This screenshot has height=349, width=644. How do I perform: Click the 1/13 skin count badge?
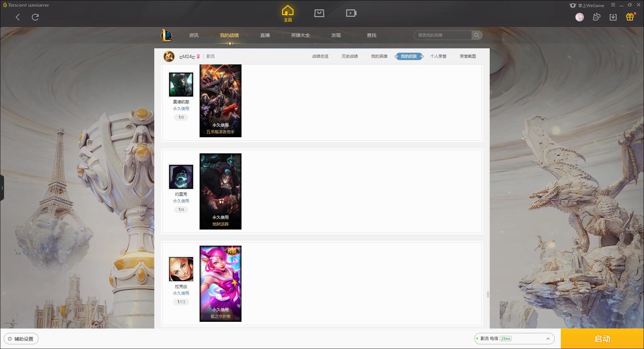click(x=181, y=302)
